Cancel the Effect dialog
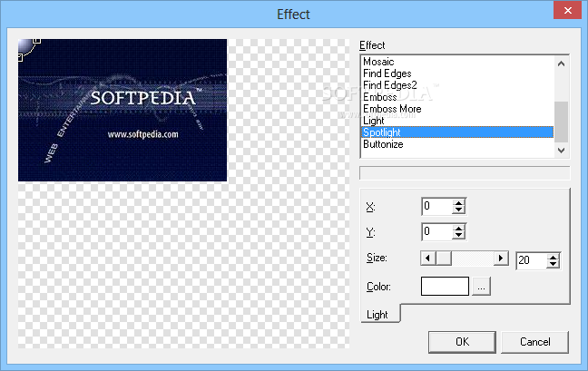 click(x=534, y=342)
